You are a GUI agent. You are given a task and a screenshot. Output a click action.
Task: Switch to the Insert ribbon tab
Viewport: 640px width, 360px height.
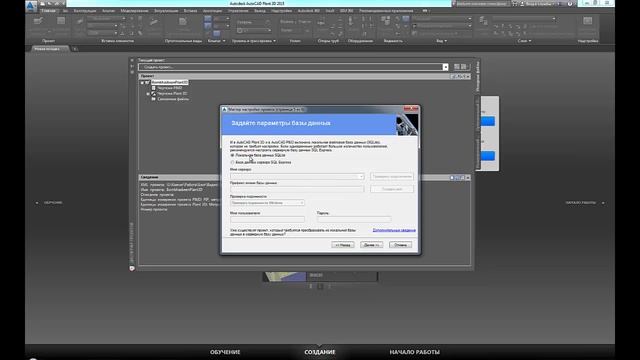(x=190, y=11)
